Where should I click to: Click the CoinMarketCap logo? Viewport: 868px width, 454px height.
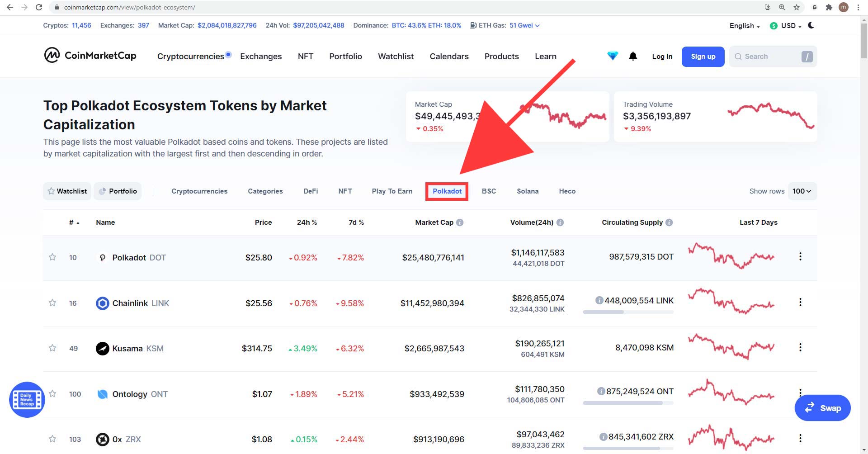(90, 56)
